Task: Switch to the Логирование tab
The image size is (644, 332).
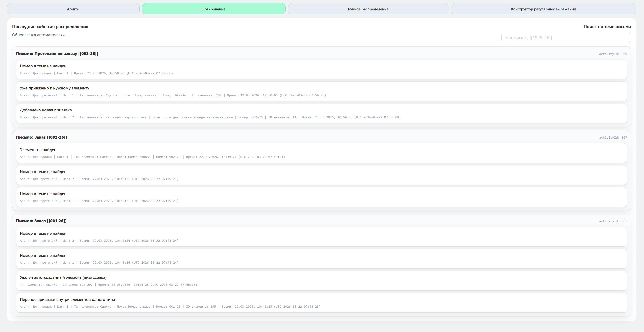Action: [214, 9]
